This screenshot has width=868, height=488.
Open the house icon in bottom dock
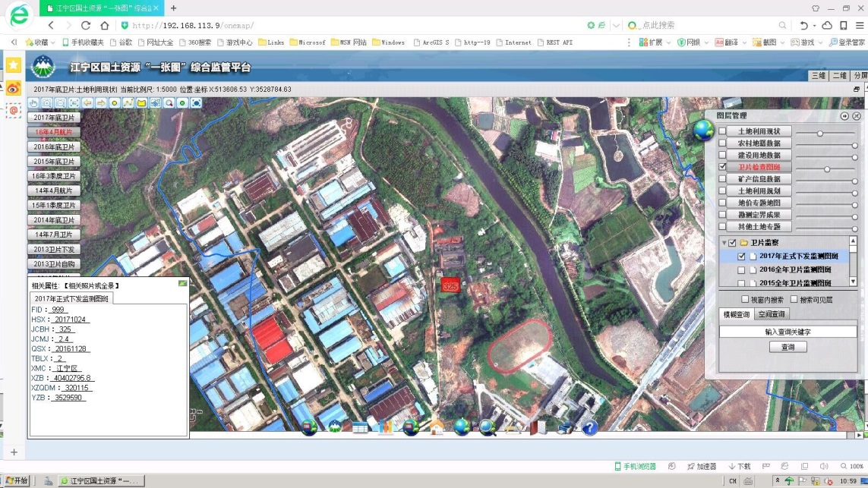437,428
